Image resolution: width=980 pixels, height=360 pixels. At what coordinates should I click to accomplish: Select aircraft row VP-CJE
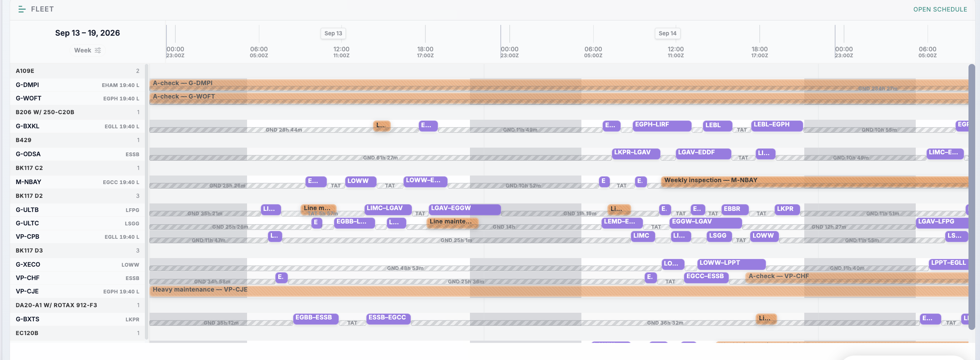pyautogui.click(x=77, y=291)
